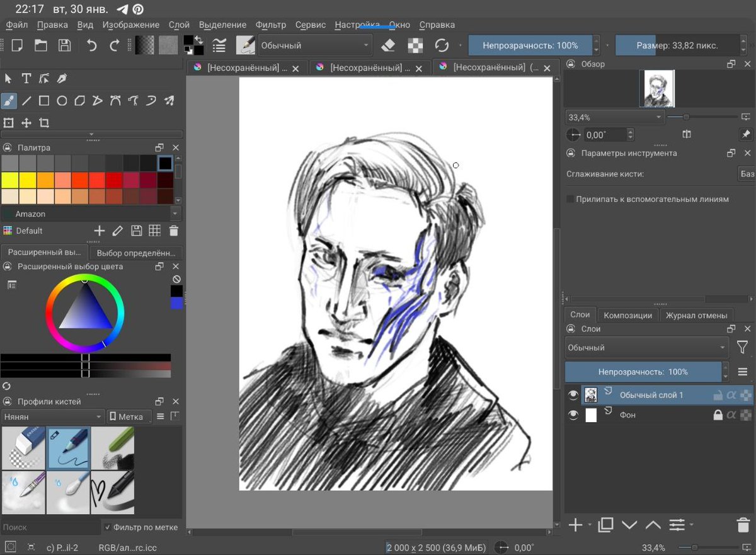This screenshot has height=555, width=756.
Task: Select the Ellipse tool
Action: point(62,101)
